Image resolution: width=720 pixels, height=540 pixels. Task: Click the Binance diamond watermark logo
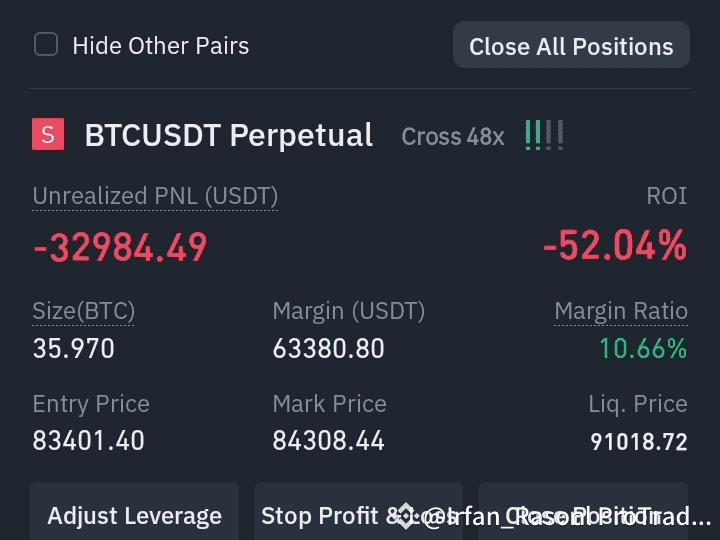[406, 516]
